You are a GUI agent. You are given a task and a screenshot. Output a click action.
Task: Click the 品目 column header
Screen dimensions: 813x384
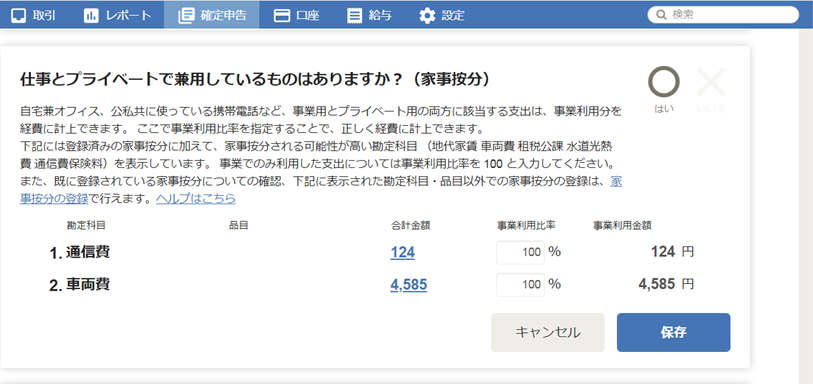[238, 225]
